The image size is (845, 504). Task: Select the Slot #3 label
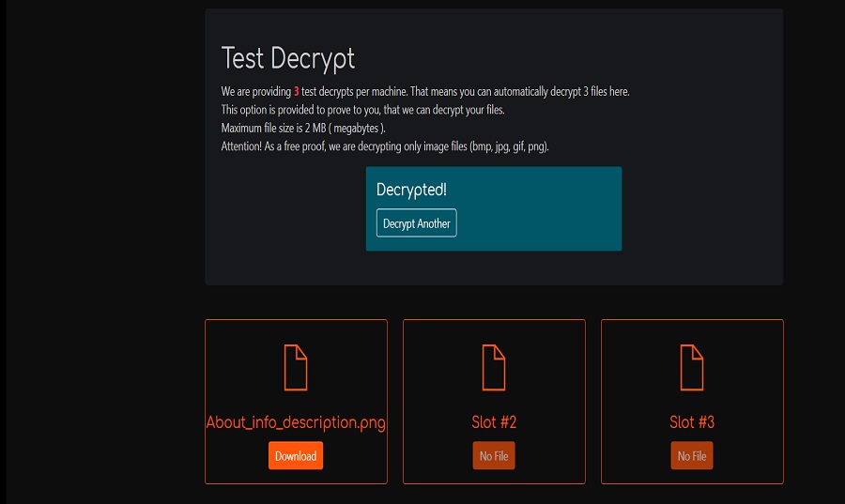[x=692, y=422]
